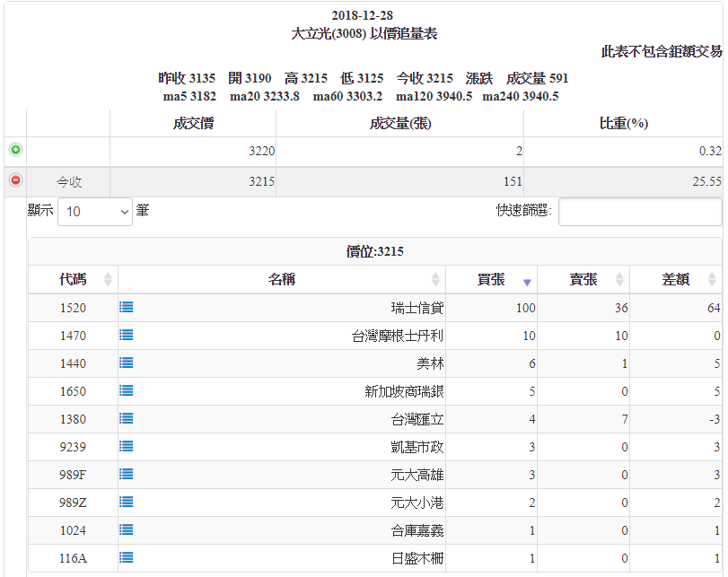Open the list icon beside 美林
728x577 pixels.
click(127, 363)
